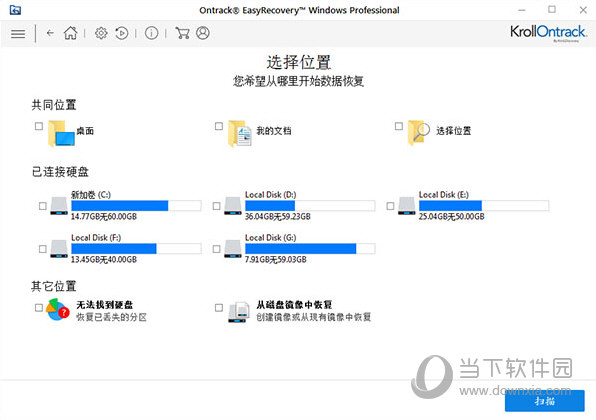Click the 36.04GB无59.23GB text

coord(277,217)
